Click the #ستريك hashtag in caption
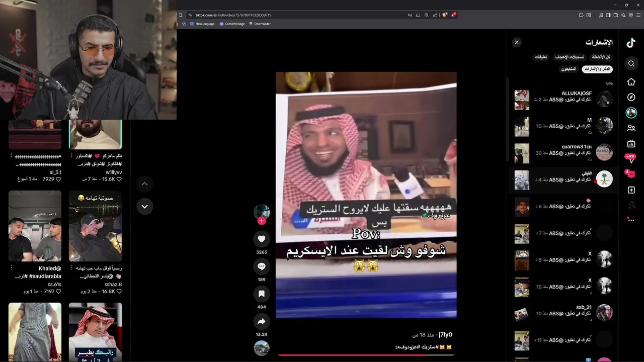Screen dimensions: 644x362 431,347
